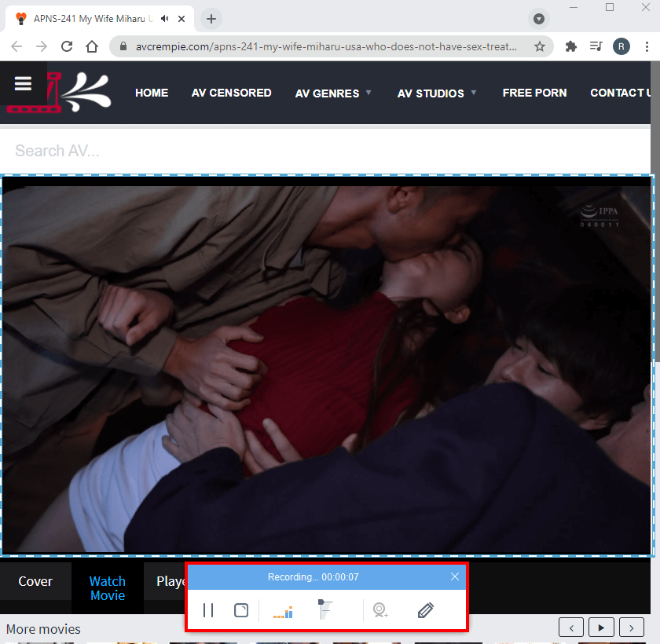Screen dimensions: 660x644
Task: Open the site hamburger menu
Action: pos(23,84)
